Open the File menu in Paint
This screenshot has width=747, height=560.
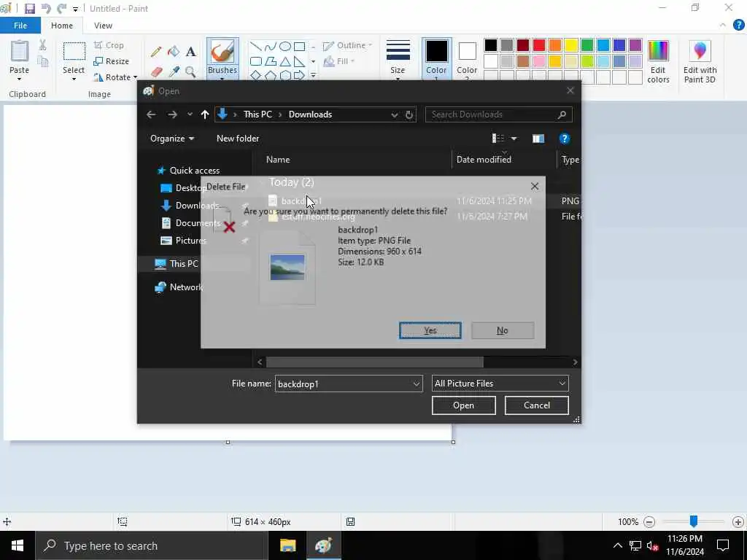pyautogui.click(x=20, y=26)
